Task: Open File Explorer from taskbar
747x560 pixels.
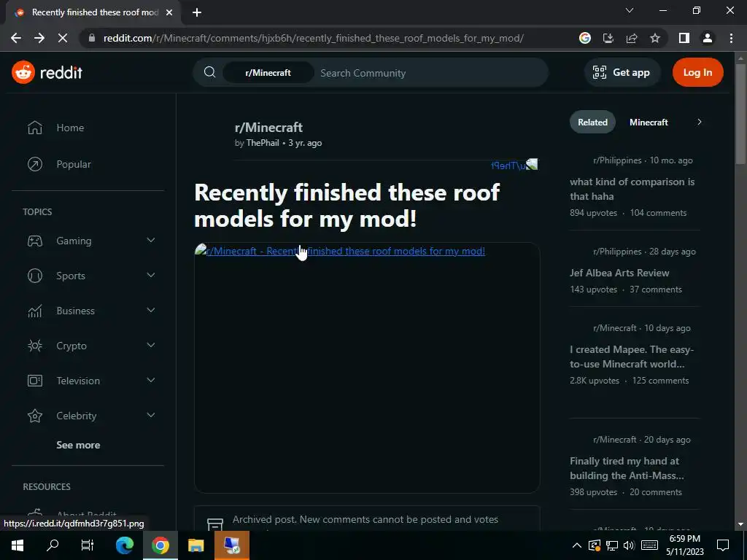Action: [x=196, y=545]
